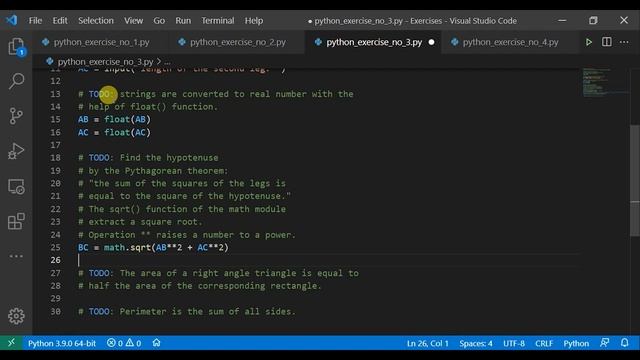The height and width of the screenshot is (360, 640).
Task: Open the Selection menu
Action: coord(96,20)
